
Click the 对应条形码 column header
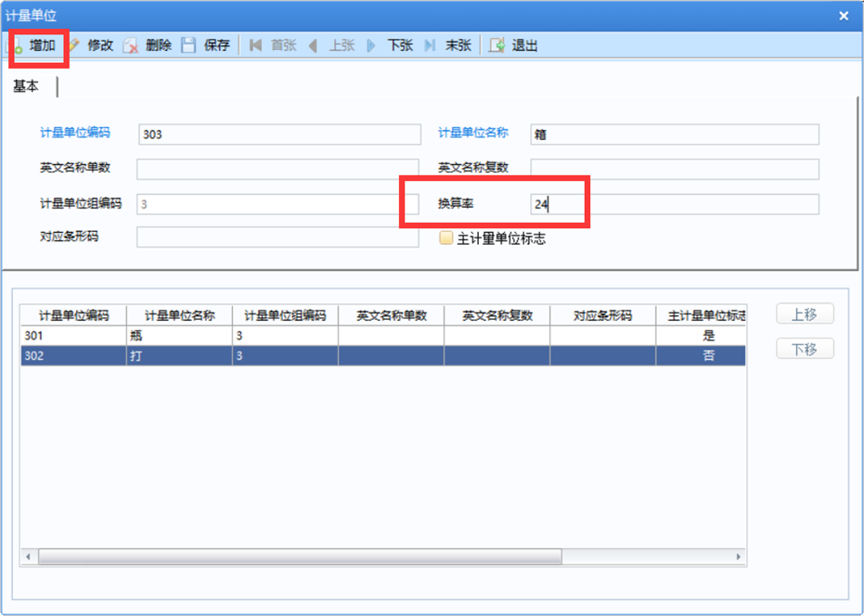(603, 315)
